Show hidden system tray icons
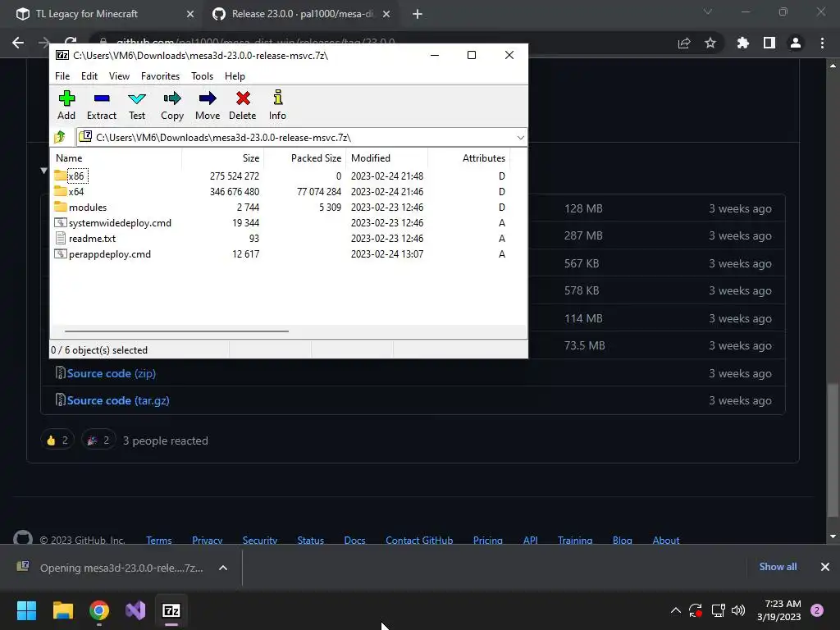 [x=676, y=610]
